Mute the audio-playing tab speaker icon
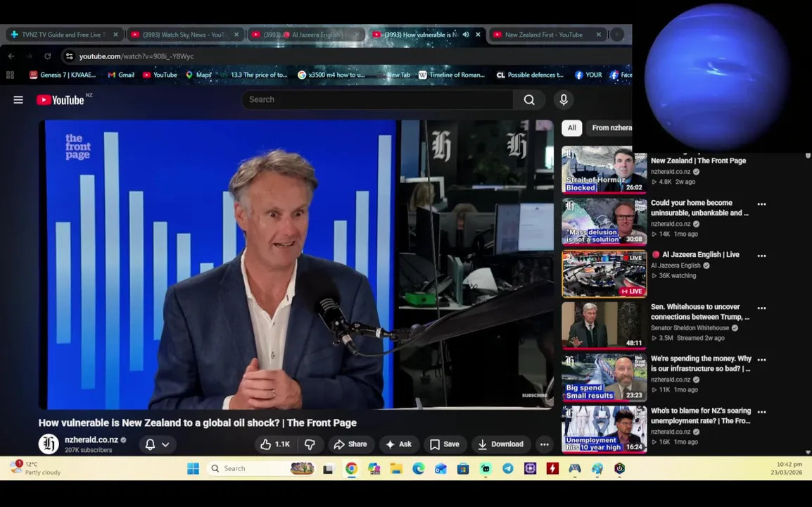 click(466, 35)
